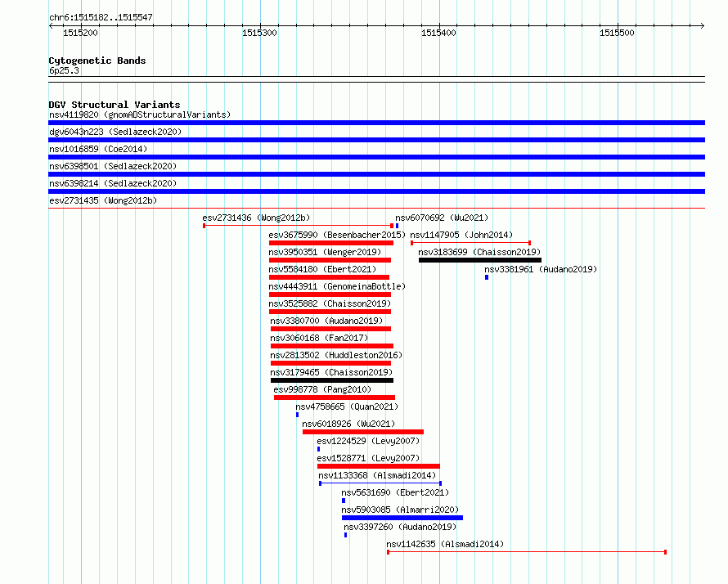728x584 pixels.
Task: Click the nsv3179465 (Chaisson2019) label
Action: coord(331,372)
